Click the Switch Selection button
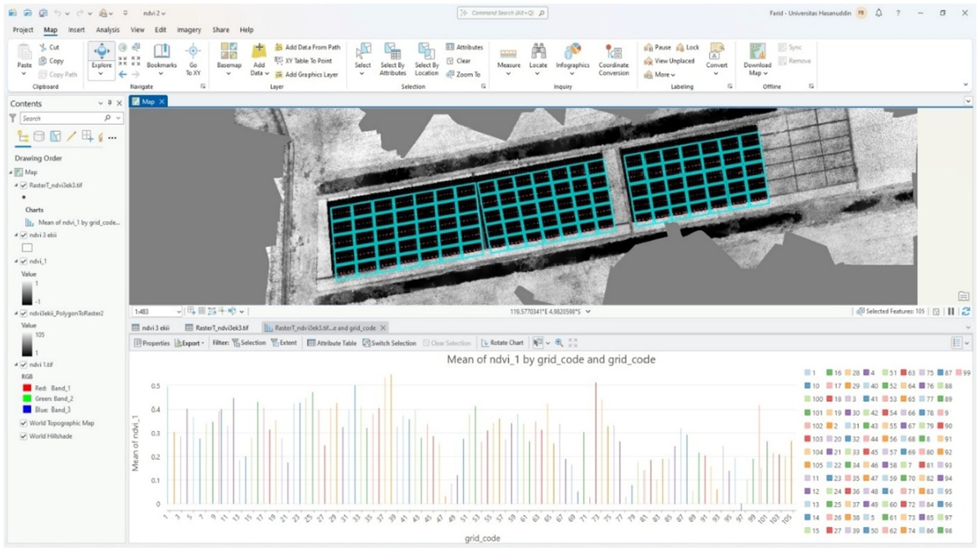 (x=389, y=343)
